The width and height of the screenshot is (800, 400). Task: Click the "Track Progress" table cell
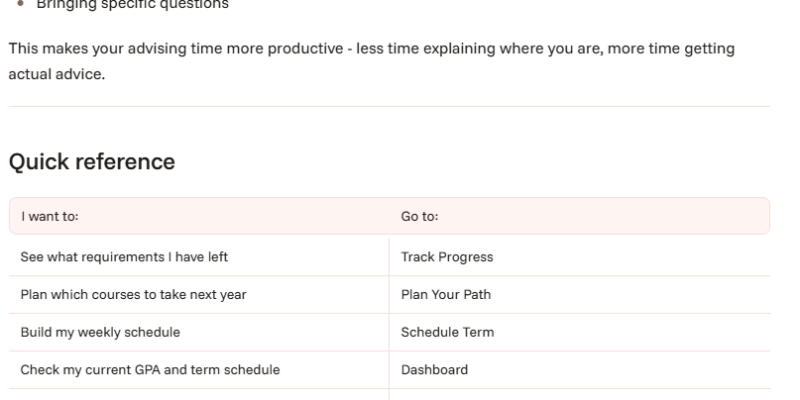[x=580, y=257]
